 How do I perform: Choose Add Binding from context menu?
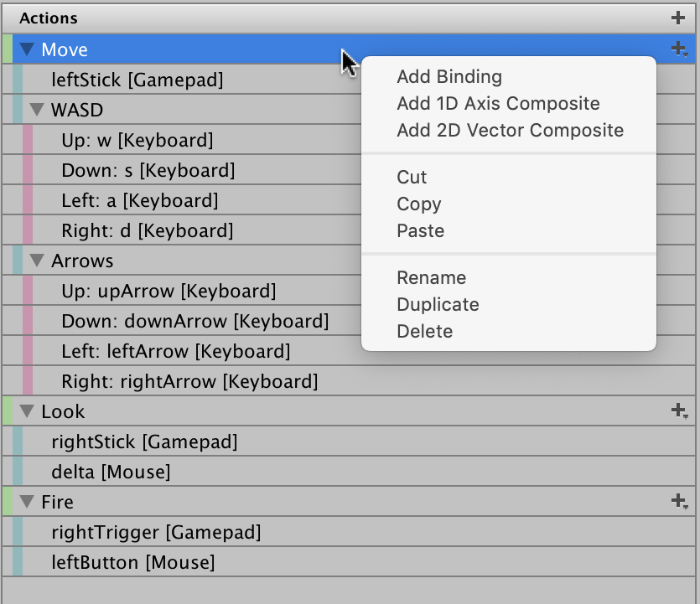(x=449, y=77)
